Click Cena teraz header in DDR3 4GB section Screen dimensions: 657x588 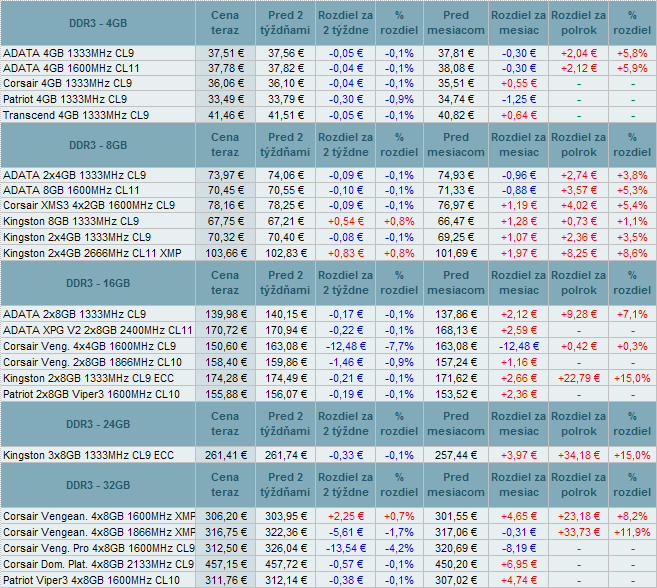[225, 23]
